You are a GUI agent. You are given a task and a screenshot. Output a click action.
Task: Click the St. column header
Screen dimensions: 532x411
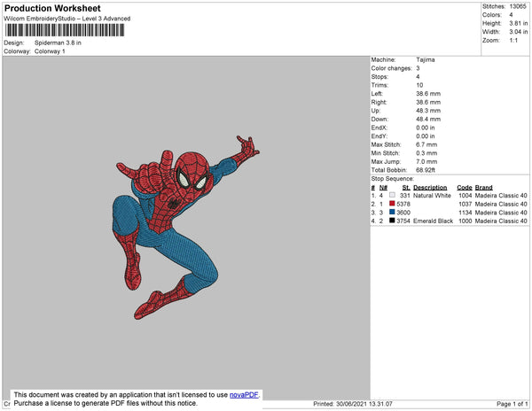pyautogui.click(x=406, y=188)
